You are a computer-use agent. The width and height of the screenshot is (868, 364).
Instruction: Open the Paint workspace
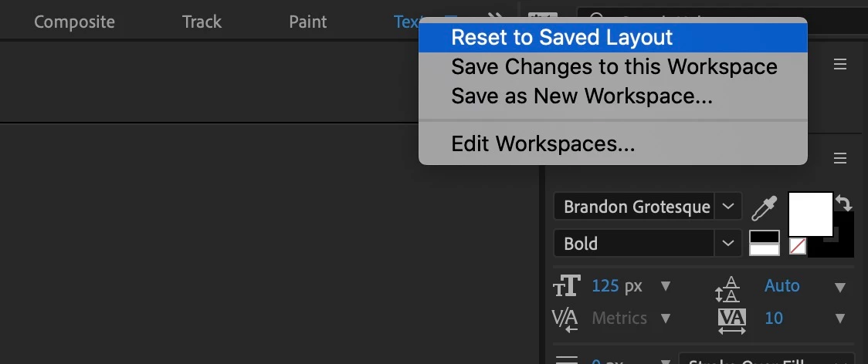click(x=307, y=22)
